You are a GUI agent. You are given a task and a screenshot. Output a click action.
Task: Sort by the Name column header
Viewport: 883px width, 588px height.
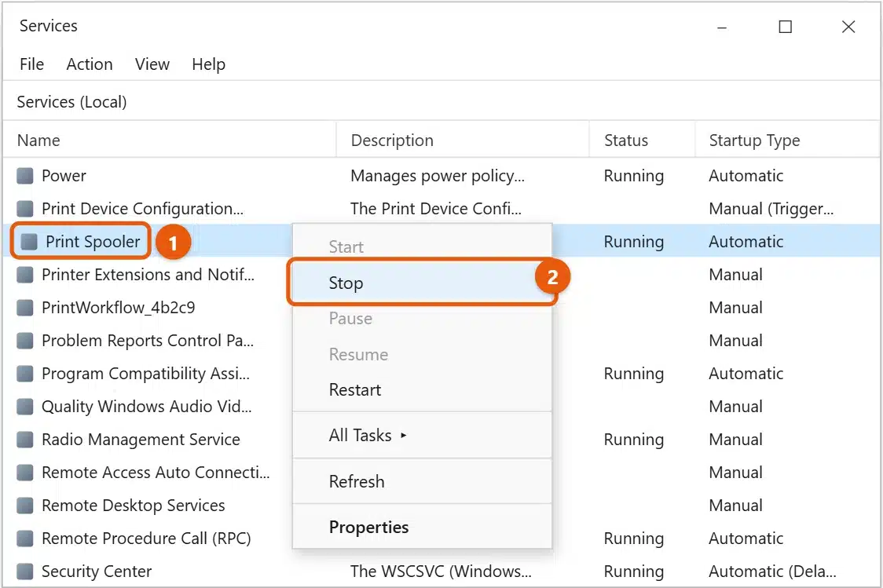(169, 140)
